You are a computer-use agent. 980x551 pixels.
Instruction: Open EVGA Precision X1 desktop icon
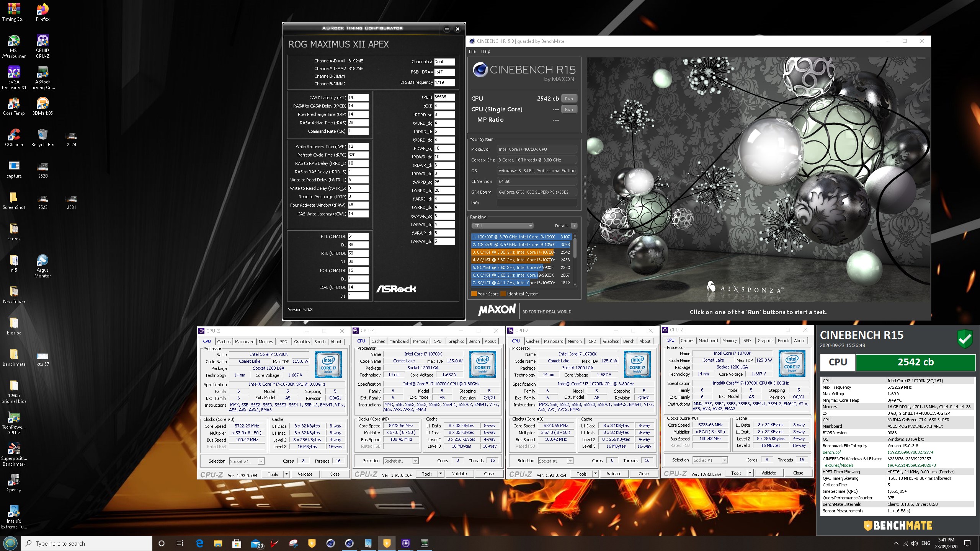[x=14, y=78]
